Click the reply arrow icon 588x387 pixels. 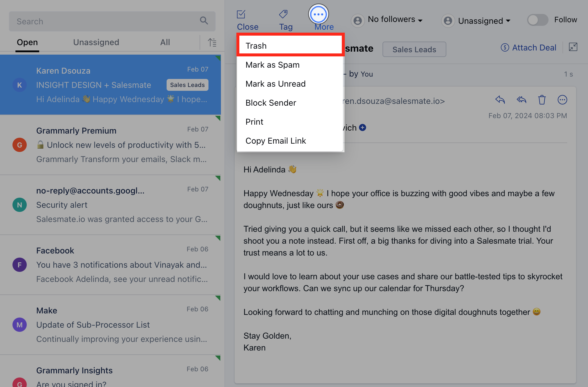click(500, 100)
